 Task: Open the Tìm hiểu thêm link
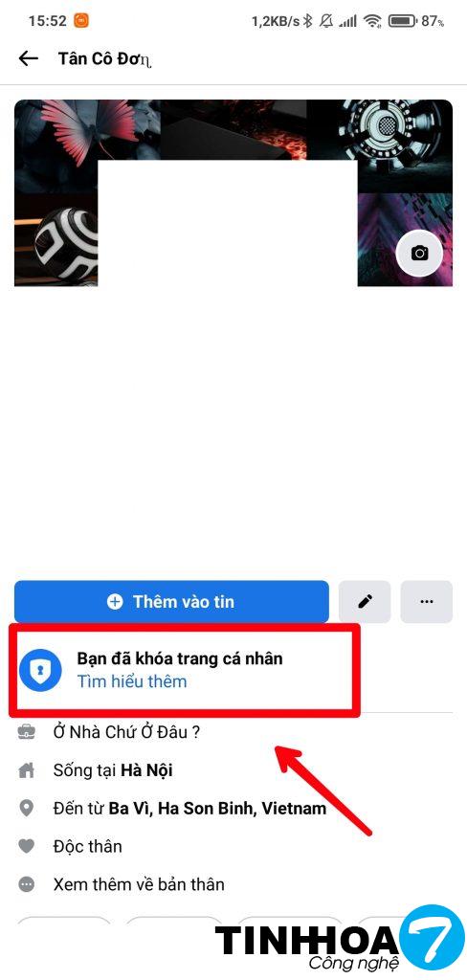132,681
